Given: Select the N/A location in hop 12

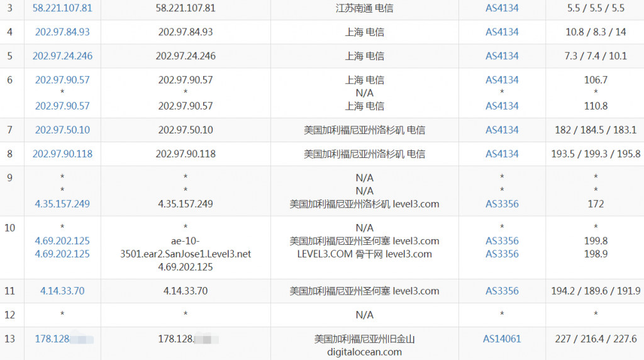Looking at the screenshot, I should [x=364, y=315].
